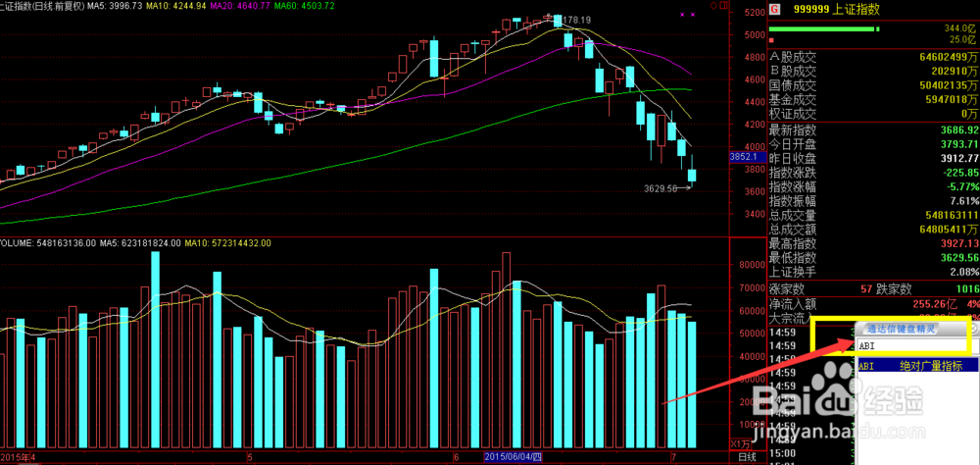Click the B股成交 row
980x465 pixels.
874,72
